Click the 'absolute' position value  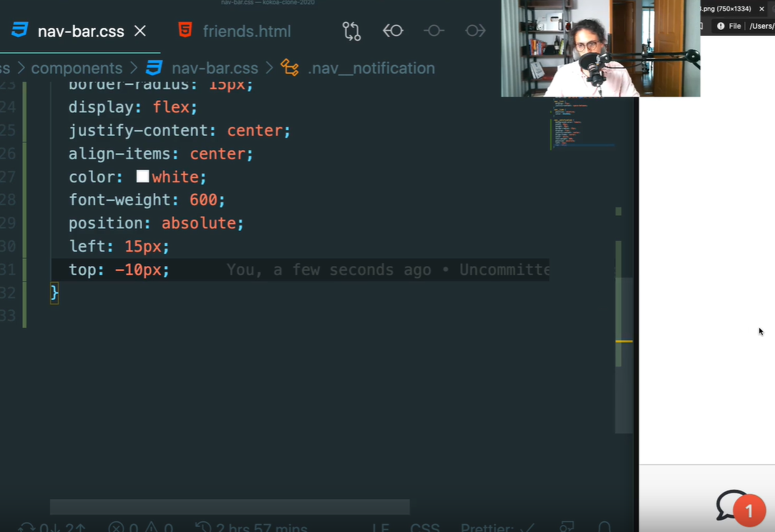coord(199,223)
